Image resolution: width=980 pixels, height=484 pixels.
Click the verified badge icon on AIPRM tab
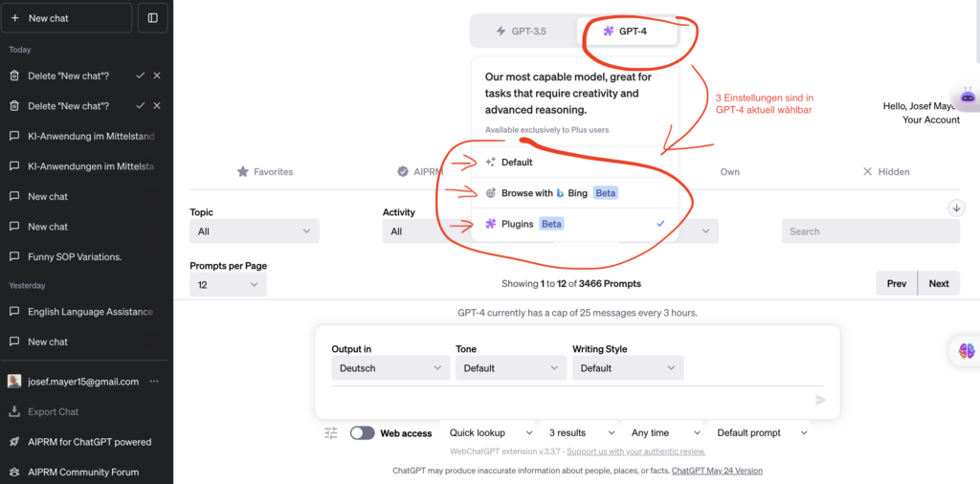[403, 172]
